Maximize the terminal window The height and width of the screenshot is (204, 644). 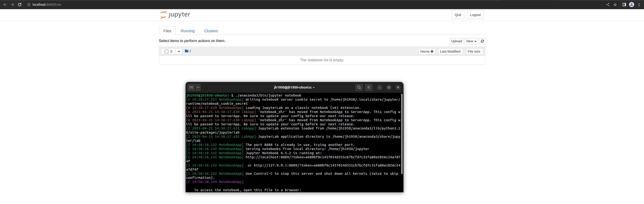389,87
